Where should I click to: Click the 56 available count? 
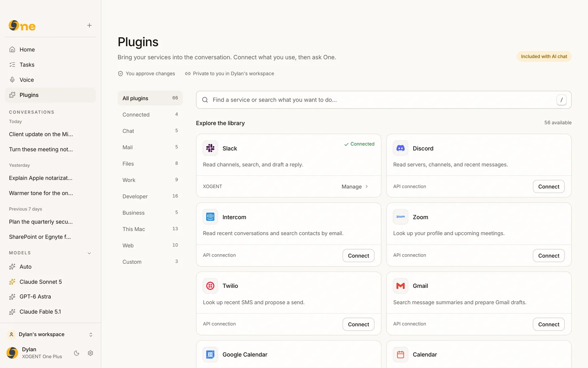(x=558, y=123)
